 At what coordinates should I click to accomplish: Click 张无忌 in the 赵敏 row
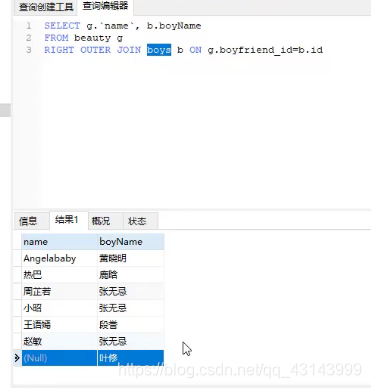[131, 341]
